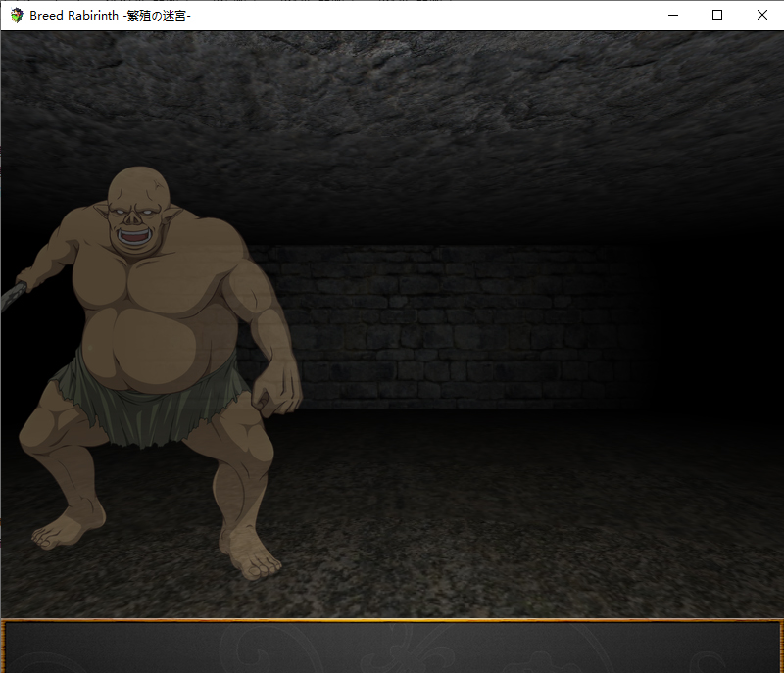
Task: Minimize the game window
Action: point(672,15)
